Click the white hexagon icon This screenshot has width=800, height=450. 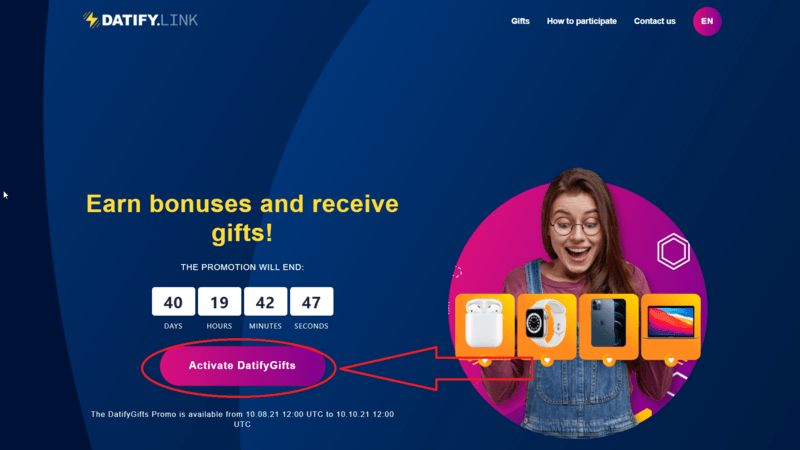pos(673,252)
